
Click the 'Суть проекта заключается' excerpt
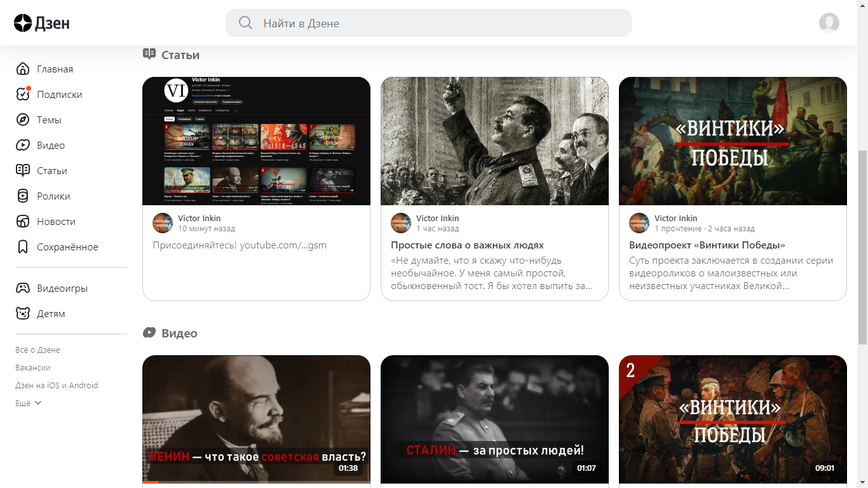(731, 273)
